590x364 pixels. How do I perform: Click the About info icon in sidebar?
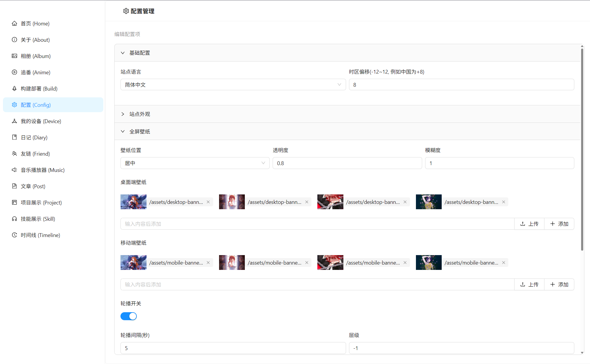14,40
